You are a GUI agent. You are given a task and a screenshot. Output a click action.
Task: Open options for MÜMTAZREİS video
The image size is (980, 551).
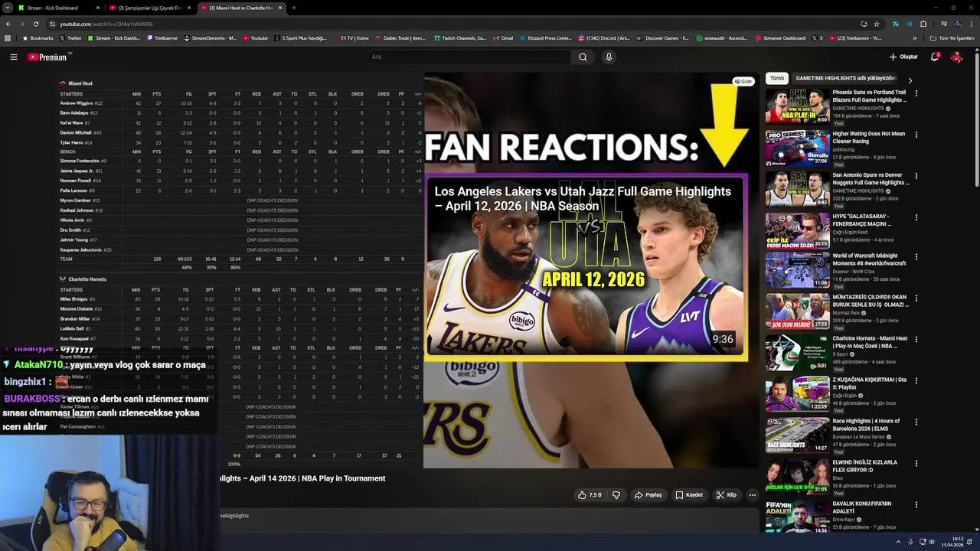click(x=916, y=300)
